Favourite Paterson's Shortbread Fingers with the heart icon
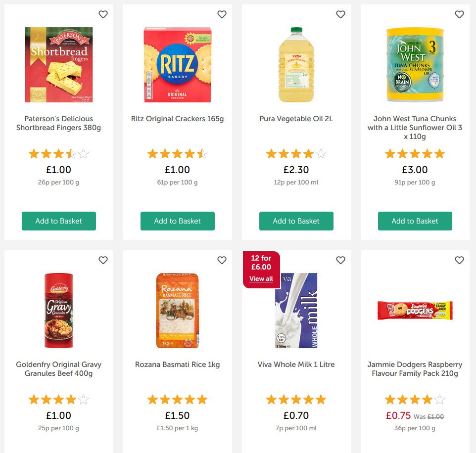Viewport: 476px width, 453px height. [103, 14]
